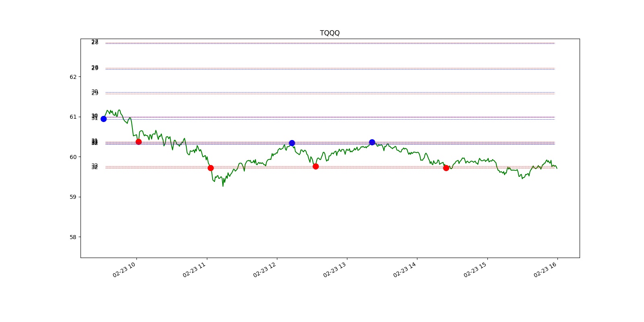Click the x-axis label 02-23 10
This screenshot has width=644, height=322.
124,270
